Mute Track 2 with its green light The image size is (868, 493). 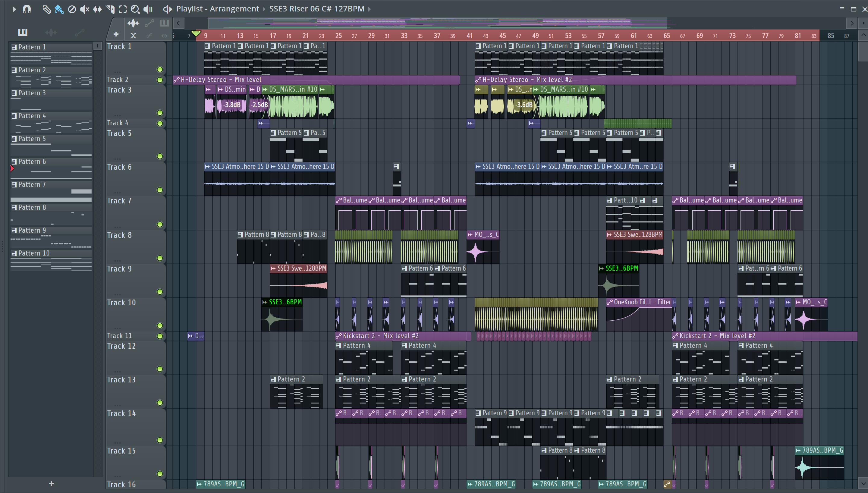(x=160, y=80)
